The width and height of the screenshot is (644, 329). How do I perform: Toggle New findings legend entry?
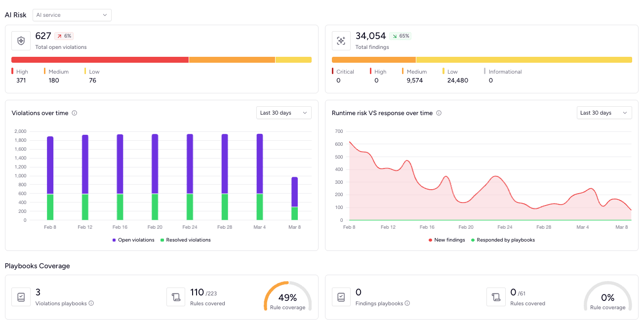point(446,240)
